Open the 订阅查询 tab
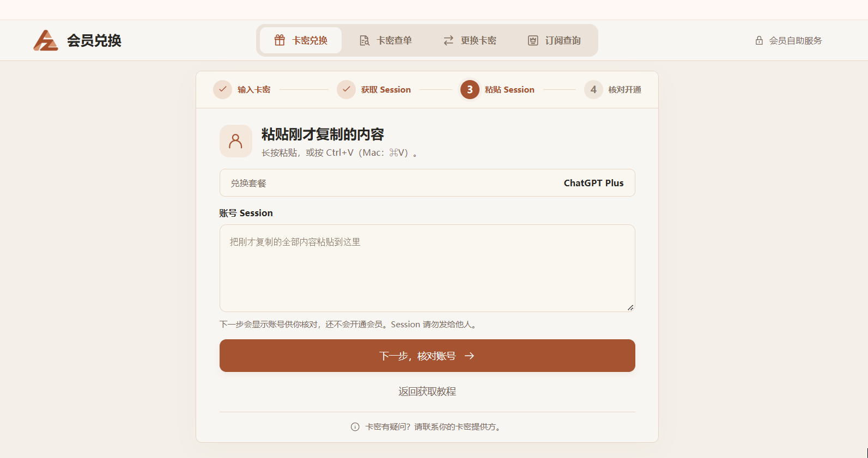This screenshot has width=868, height=458. tap(554, 40)
